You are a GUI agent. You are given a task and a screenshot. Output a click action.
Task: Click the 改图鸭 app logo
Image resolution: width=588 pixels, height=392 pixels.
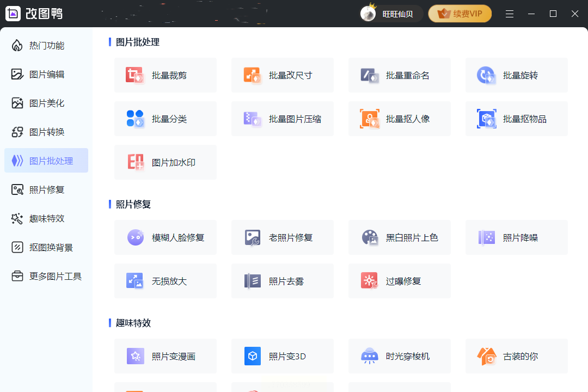pos(13,14)
